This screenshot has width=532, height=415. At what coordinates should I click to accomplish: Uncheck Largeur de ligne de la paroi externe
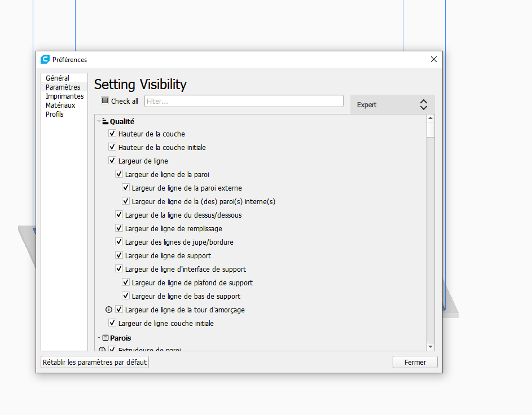click(126, 188)
